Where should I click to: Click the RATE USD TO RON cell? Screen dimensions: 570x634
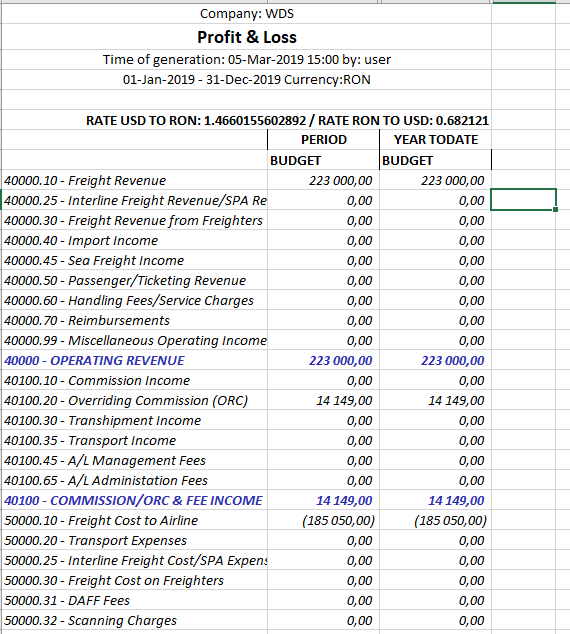[x=247, y=120]
